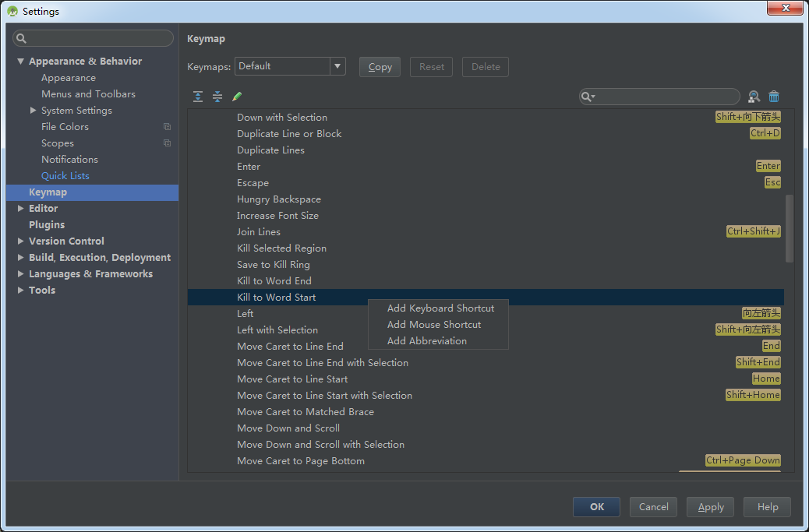The width and height of the screenshot is (809, 532).
Task: Expand the System Settings node
Action: click(x=33, y=111)
